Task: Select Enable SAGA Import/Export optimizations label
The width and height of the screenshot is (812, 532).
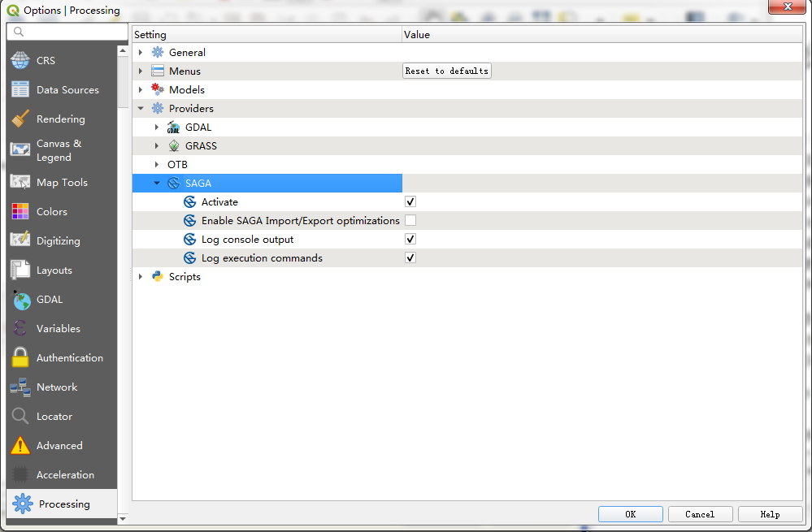Action: pyautogui.click(x=301, y=221)
